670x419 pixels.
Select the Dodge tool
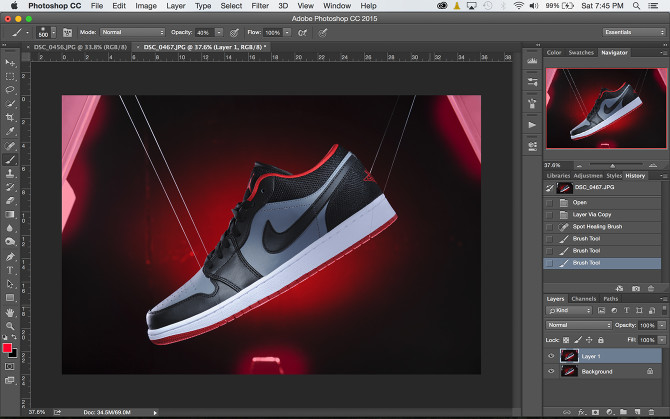click(x=10, y=242)
